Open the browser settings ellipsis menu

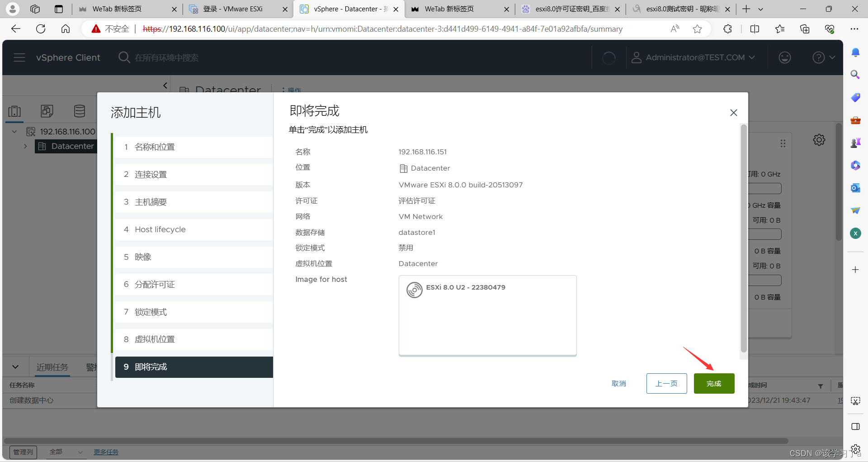click(854, 29)
